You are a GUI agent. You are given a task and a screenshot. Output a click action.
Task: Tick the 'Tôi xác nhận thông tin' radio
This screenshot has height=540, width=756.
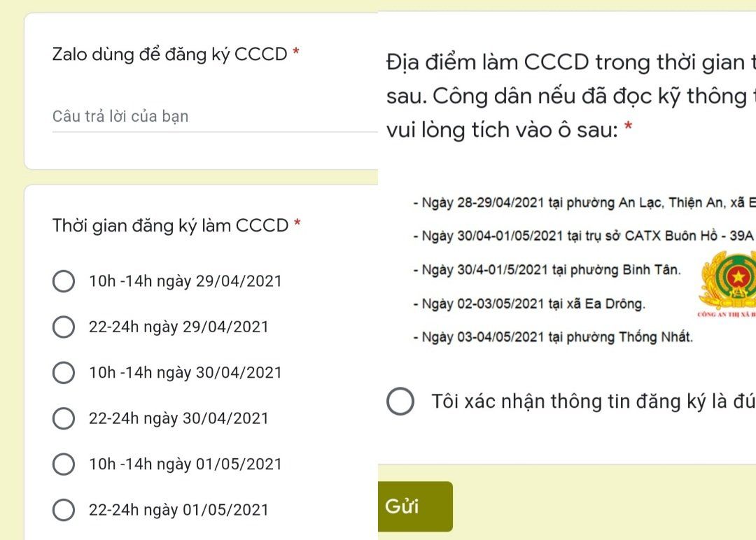[x=401, y=402]
